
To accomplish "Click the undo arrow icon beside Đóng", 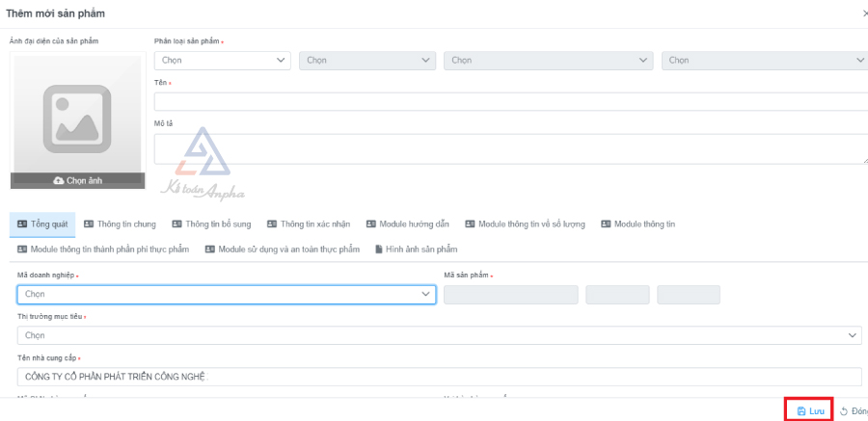I will 844,411.
